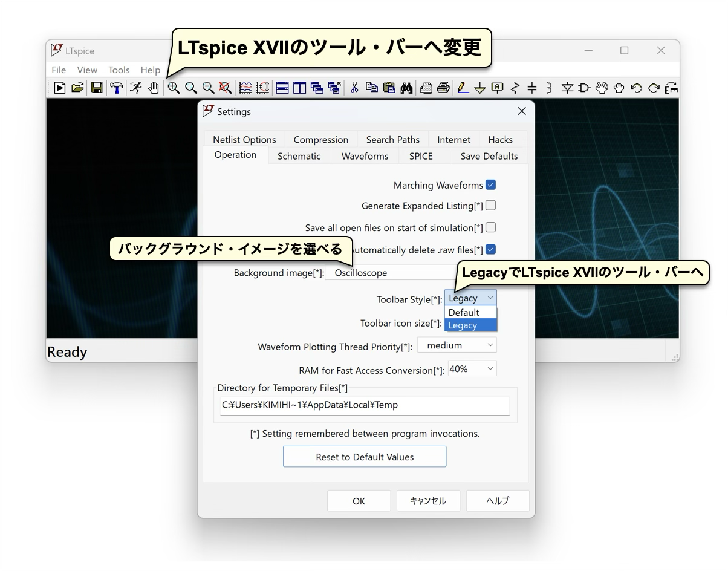Open Find with the binoculars icon
The image size is (728, 571).
pyautogui.click(x=407, y=88)
